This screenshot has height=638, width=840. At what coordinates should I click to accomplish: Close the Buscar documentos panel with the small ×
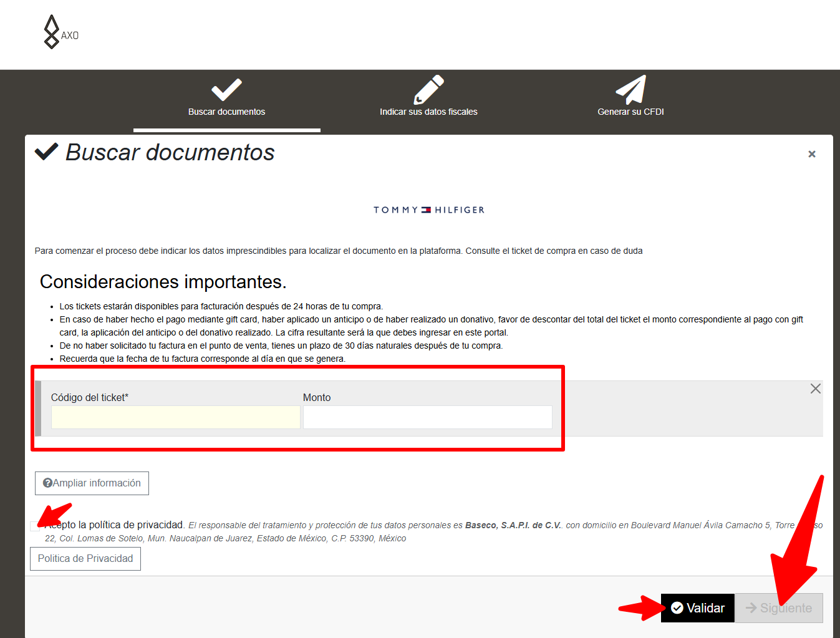pyautogui.click(x=812, y=154)
